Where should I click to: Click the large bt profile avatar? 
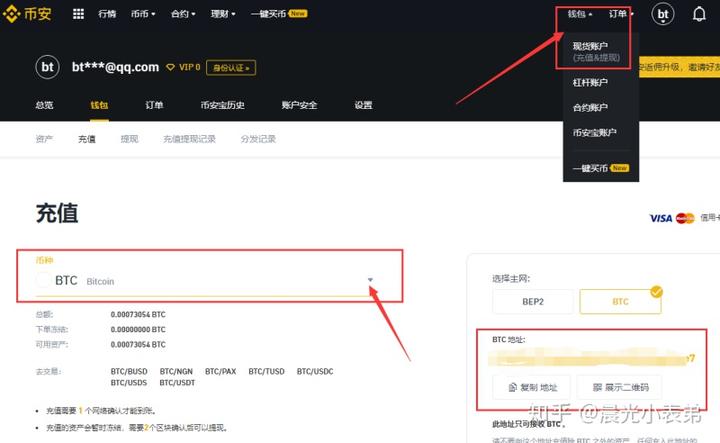(47, 67)
